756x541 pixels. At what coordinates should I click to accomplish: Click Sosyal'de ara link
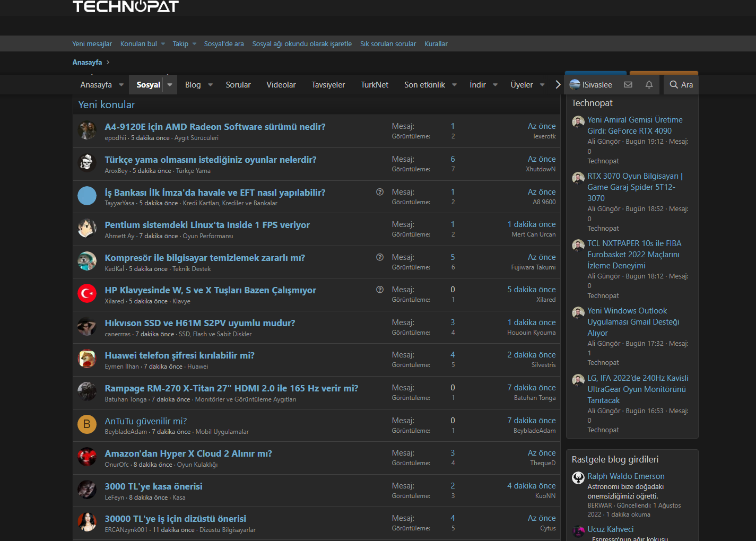(224, 44)
